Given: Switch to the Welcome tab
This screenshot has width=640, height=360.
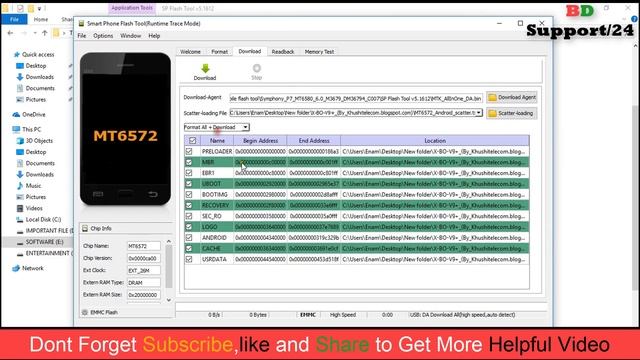Looking at the screenshot, I should pyautogui.click(x=190, y=52).
